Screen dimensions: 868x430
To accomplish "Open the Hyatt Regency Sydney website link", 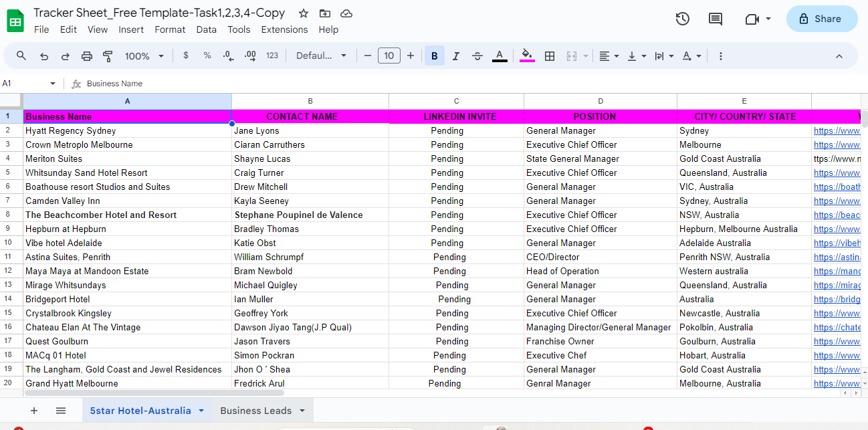I will click(x=837, y=131).
